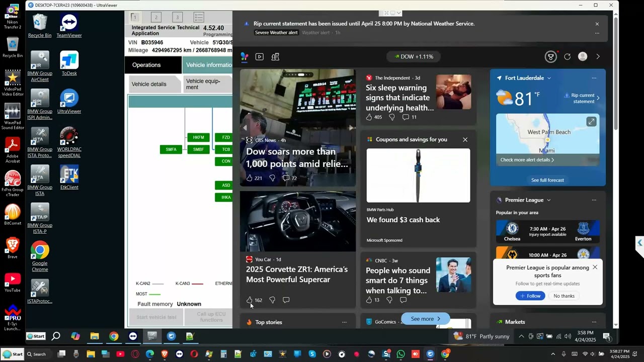Screen dimensions: 644x362
Task: Open Top stories card more options
Action: [x=344, y=322]
